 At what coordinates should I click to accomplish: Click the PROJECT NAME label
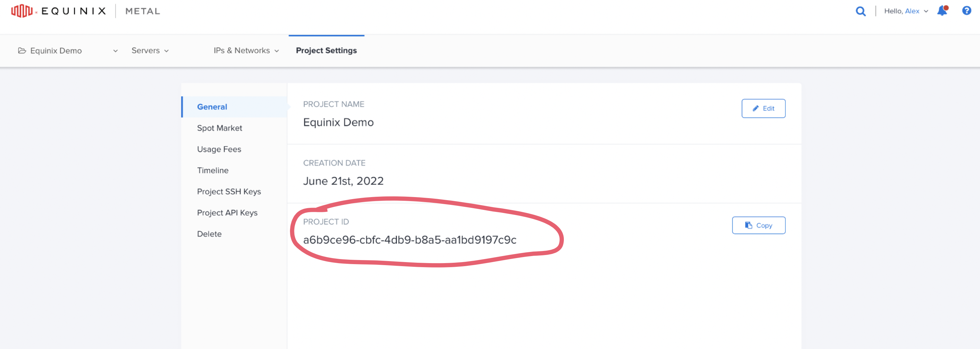click(x=333, y=104)
